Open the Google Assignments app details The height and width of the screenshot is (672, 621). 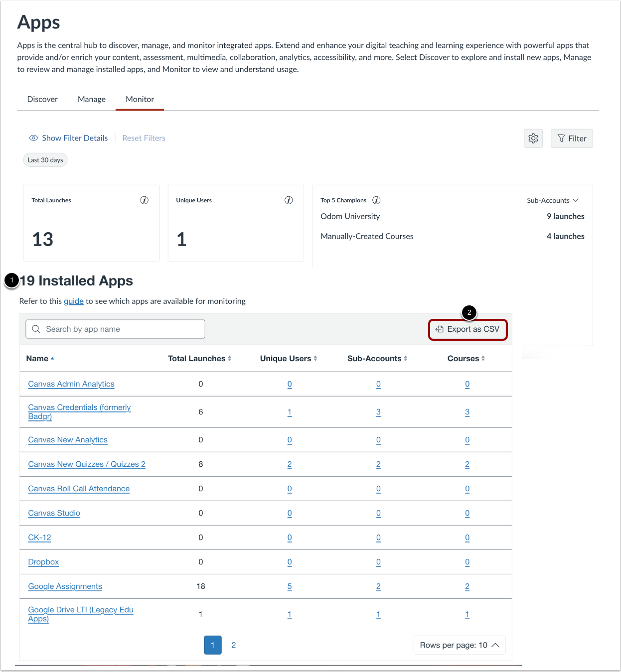tap(65, 586)
